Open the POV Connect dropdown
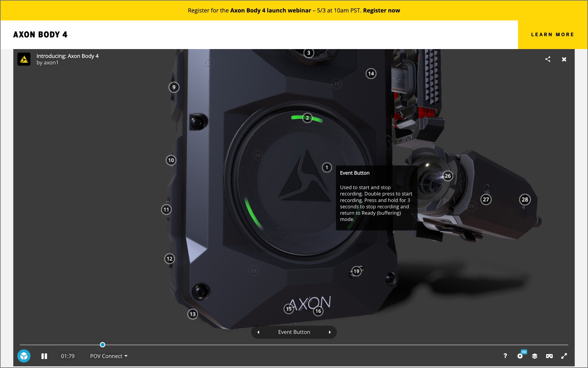 [x=108, y=356]
